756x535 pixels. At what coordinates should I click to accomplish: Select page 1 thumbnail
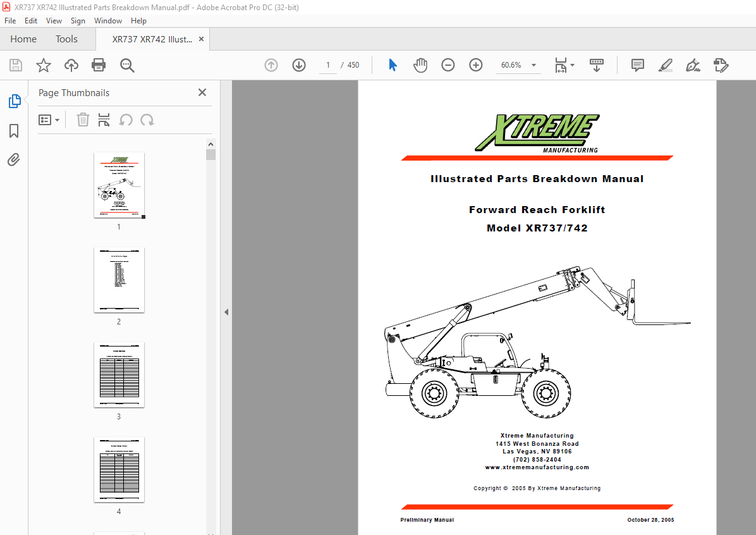click(119, 185)
